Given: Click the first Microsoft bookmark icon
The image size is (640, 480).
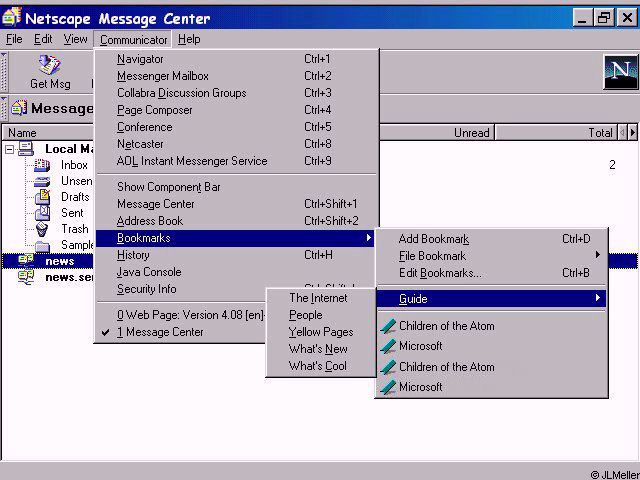Looking at the screenshot, I should pos(388,346).
